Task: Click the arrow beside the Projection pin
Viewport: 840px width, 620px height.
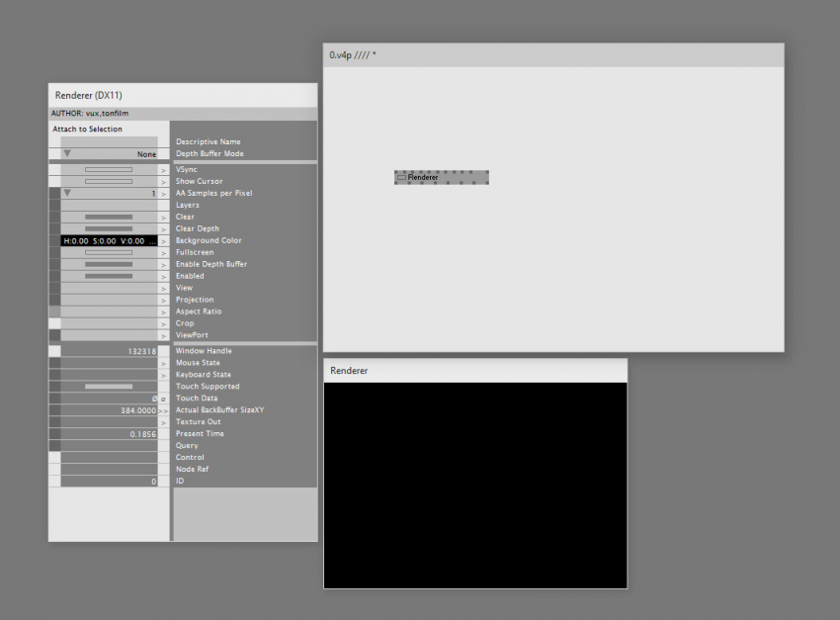Action: (x=164, y=300)
